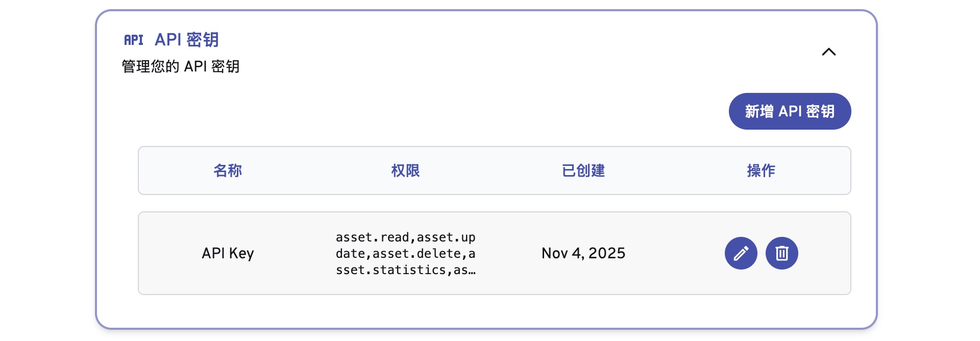Click the word "Key" in the name cell
This screenshot has width=980, height=341.
[x=241, y=253]
